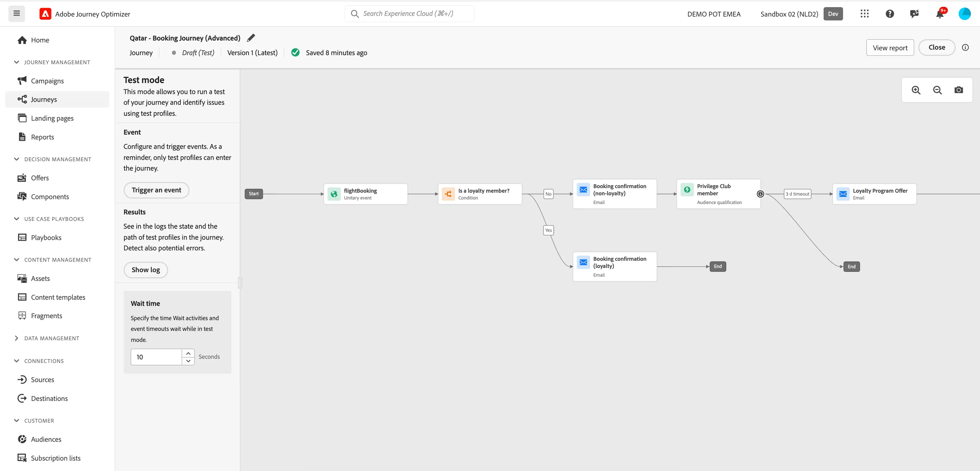Open the feedback chat icon

(x=914, y=14)
